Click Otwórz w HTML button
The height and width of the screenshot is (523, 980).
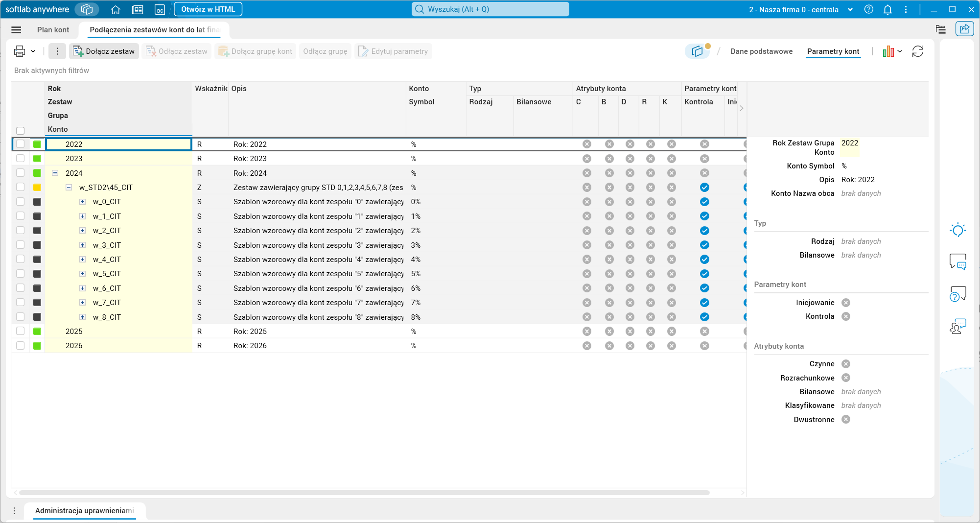pos(208,9)
